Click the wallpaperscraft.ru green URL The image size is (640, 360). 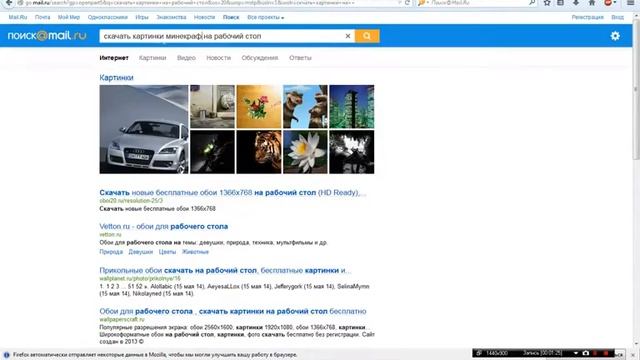122,320
